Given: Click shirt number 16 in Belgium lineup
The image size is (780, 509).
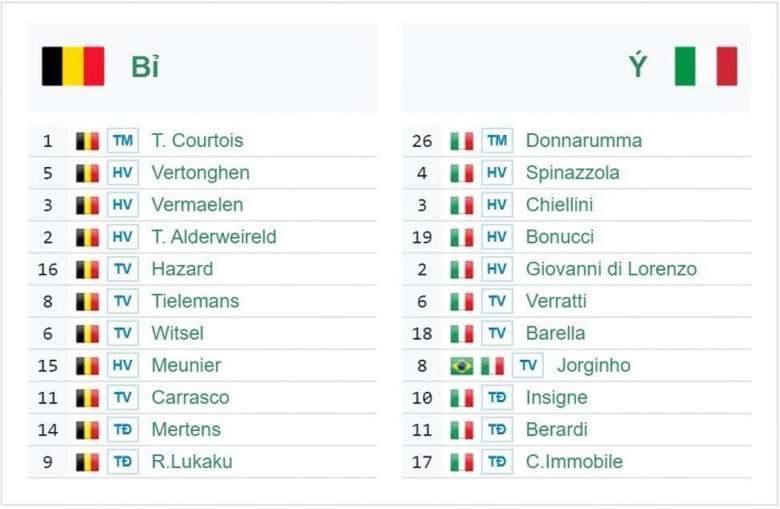Looking at the screenshot, I should [x=48, y=269].
